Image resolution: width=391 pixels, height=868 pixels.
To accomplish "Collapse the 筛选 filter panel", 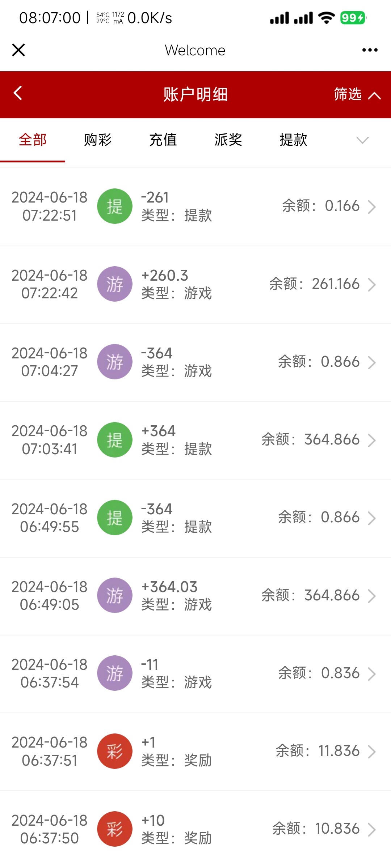I will pos(357,94).
